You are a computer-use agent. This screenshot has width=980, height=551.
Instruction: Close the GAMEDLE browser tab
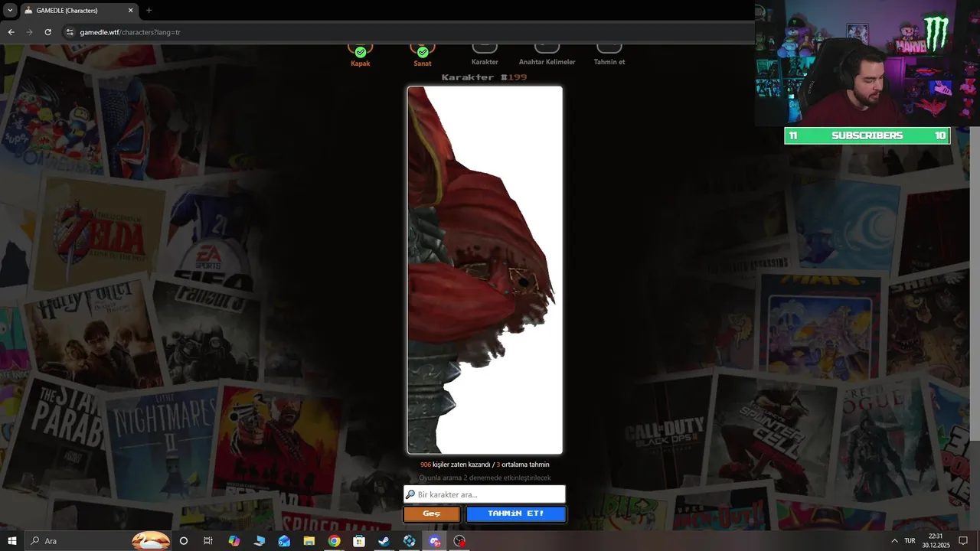pos(130,11)
